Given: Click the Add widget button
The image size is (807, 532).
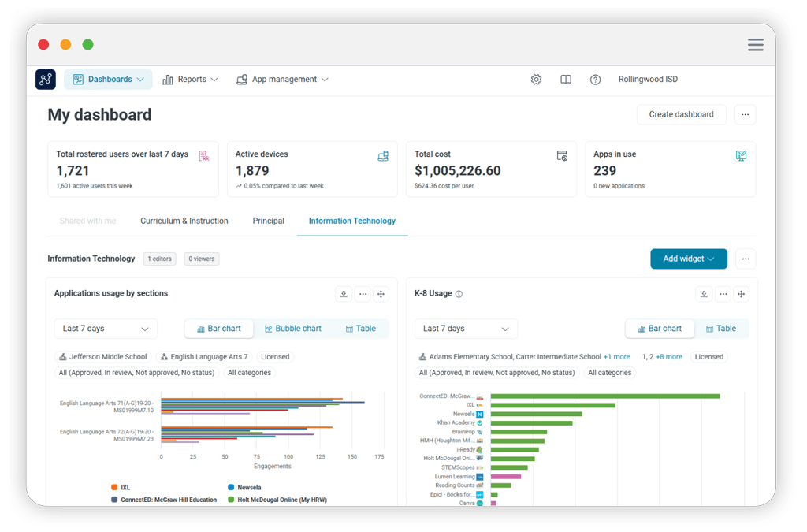Looking at the screenshot, I should click(x=688, y=259).
